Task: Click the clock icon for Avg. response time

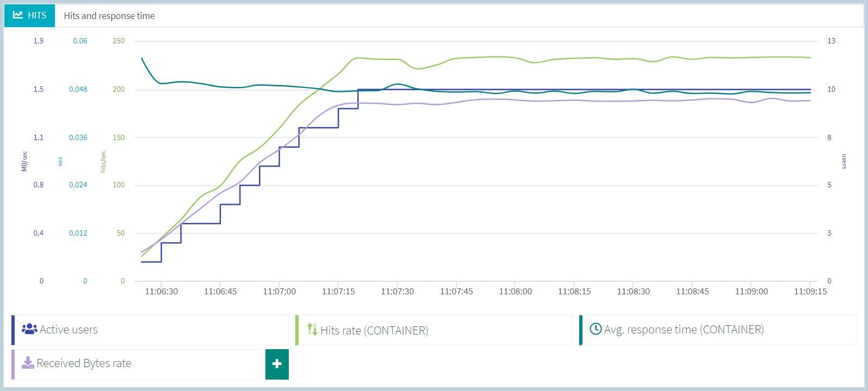Action: (x=595, y=329)
